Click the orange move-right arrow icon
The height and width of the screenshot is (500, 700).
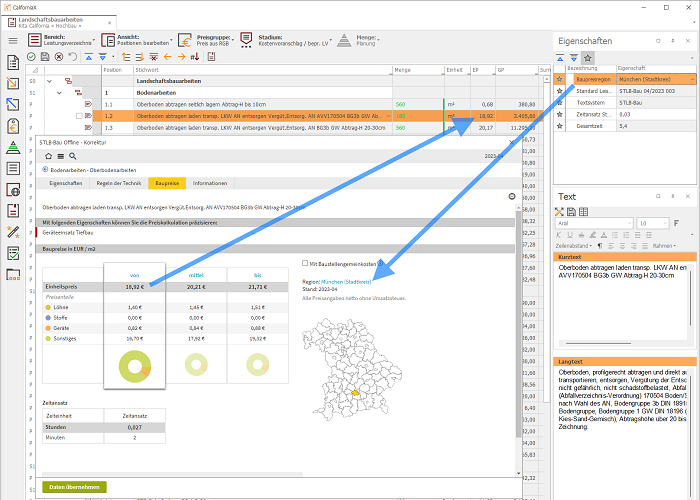pos(181,57)
